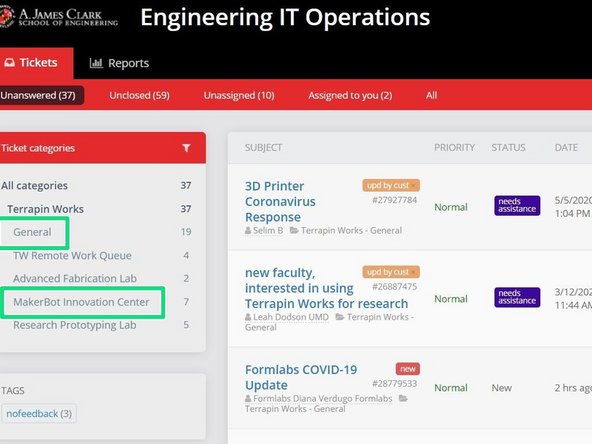Show All tickets filter
The height and width of the screenshot is (444, 592).
point(431,95)
